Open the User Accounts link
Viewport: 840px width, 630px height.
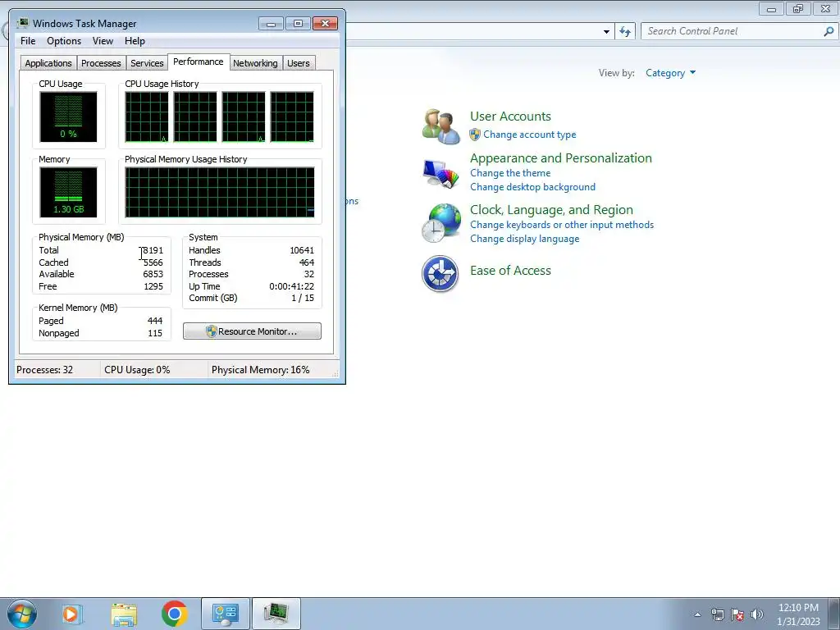tap(510, 116)
